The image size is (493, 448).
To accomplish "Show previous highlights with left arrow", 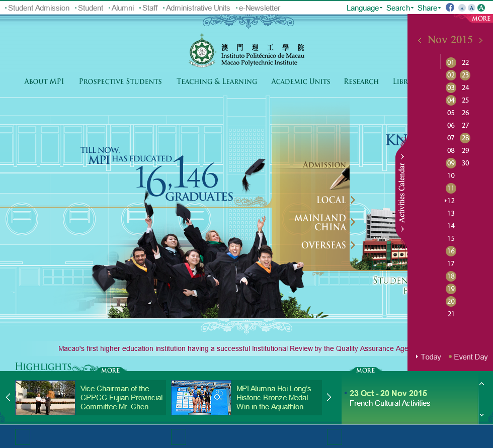I will 8,397.
